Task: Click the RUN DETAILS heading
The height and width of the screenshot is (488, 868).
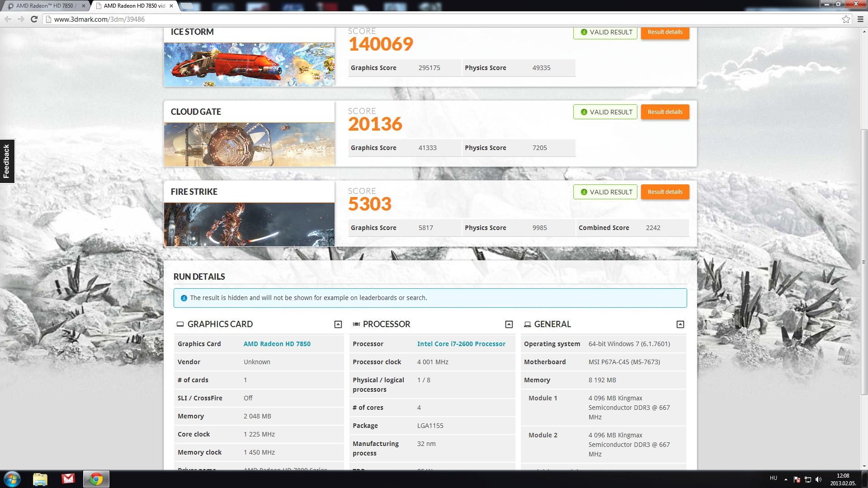Action: tap(199, 277)
